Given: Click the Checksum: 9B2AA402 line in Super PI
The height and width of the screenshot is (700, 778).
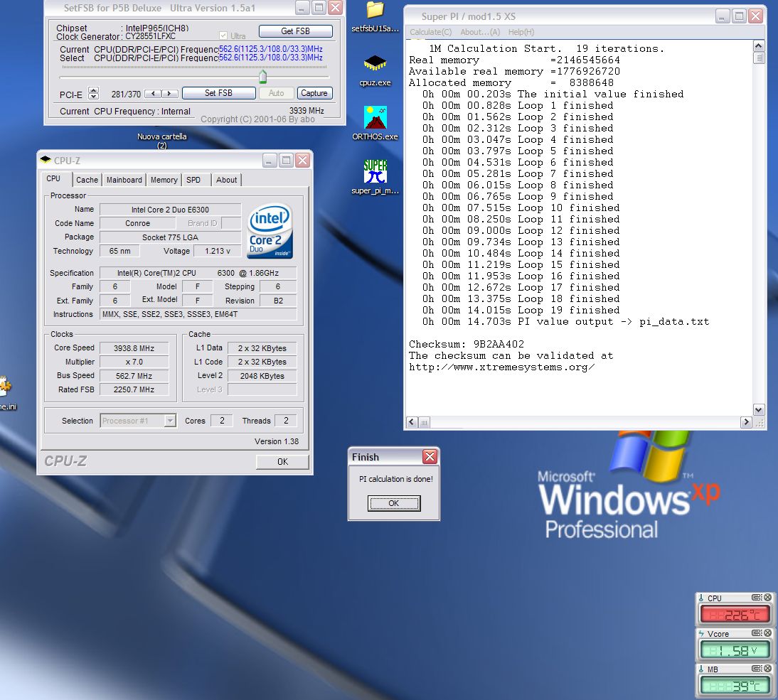Looking at the screenshot, I should (x=467, y=344).
